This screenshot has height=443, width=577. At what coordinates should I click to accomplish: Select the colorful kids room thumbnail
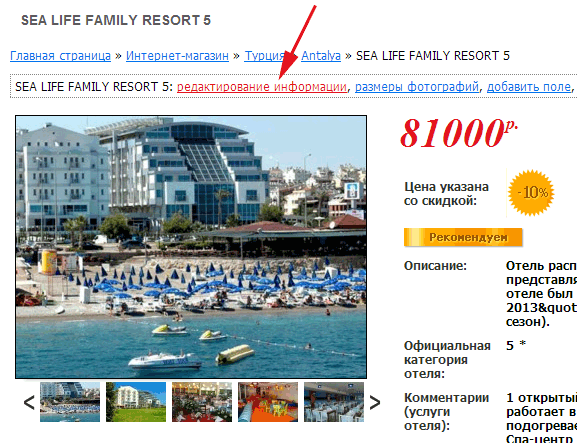pos(268,402)
